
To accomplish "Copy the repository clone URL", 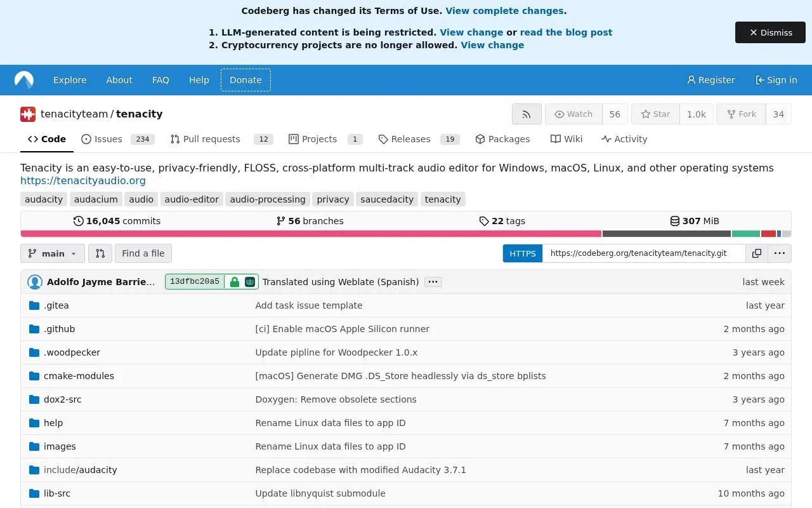I will (x=757, y=253).
